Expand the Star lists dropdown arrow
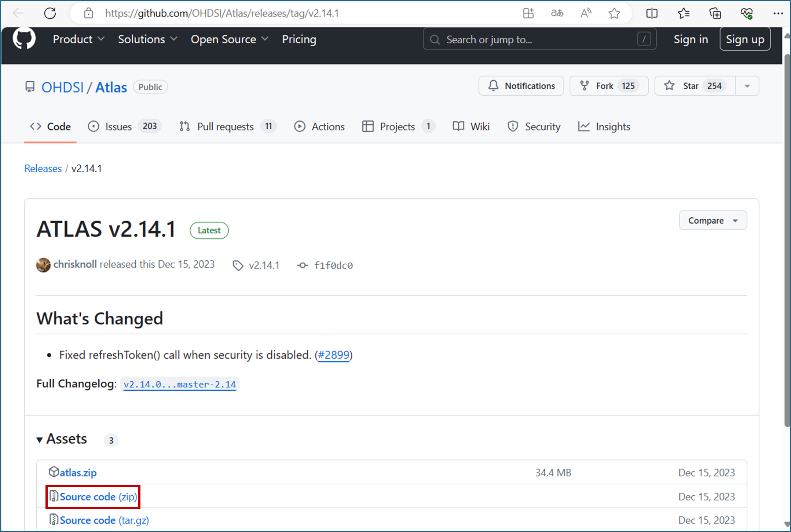Screen dimensions: 791x532 (747, 86)
